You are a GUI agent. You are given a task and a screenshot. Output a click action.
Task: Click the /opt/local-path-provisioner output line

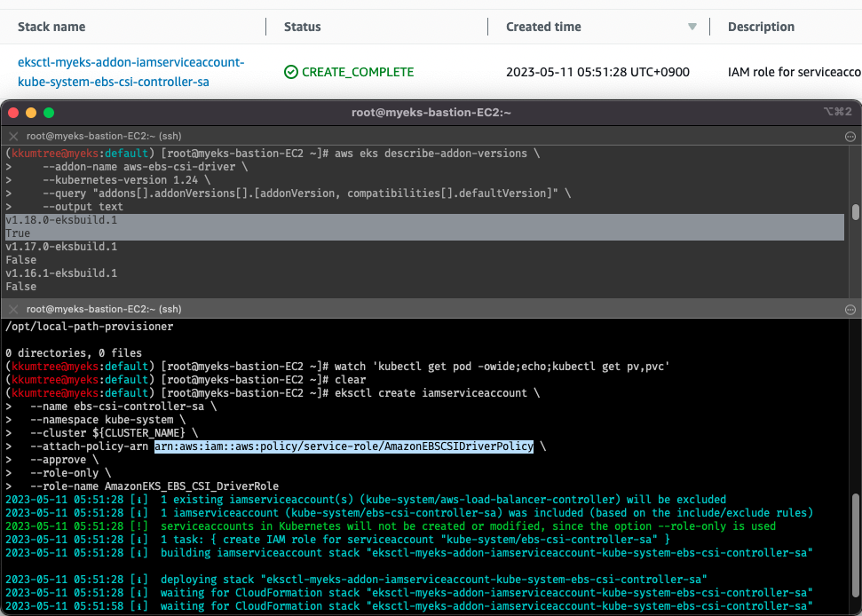tap(89, 327)
